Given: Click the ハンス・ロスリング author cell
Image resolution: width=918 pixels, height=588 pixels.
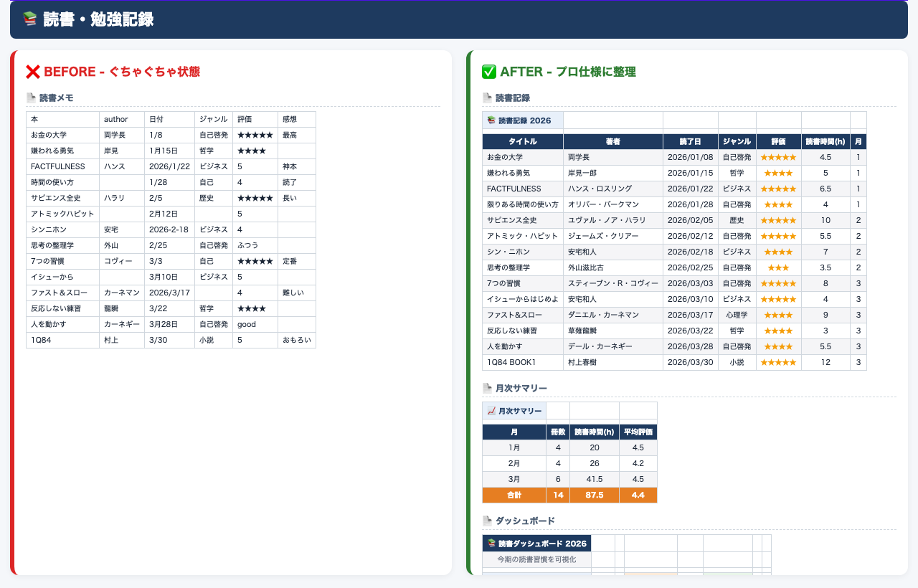Looking at the screenshot, I should click(x=613, y=189).
